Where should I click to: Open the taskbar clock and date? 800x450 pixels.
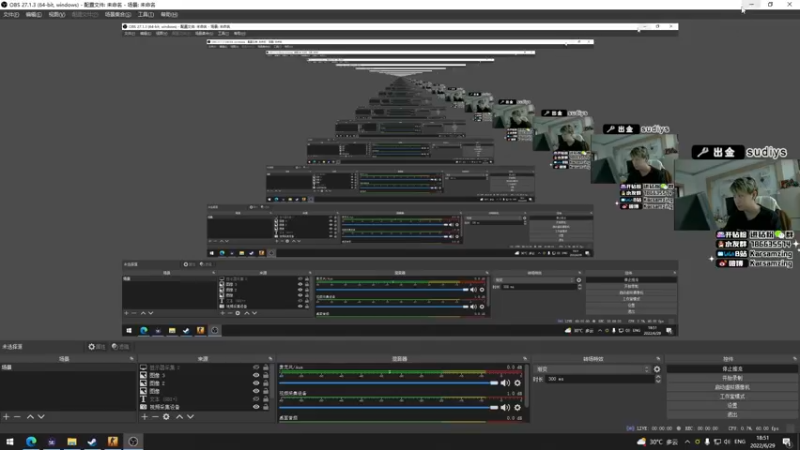[x=762, y=442]
